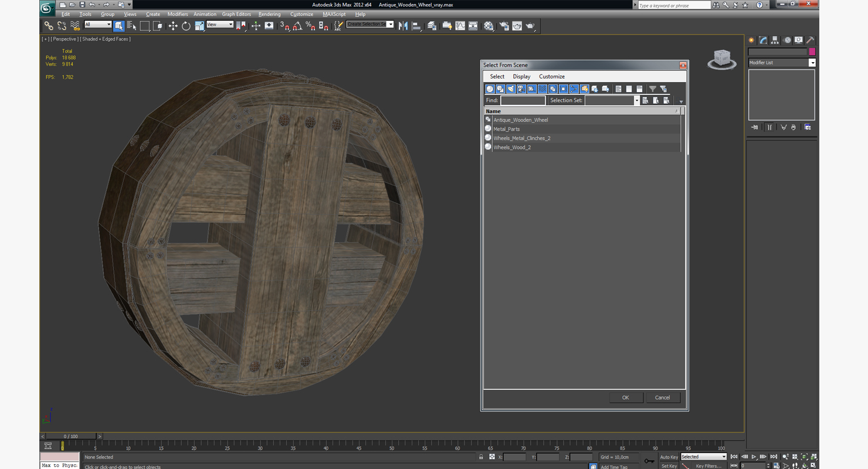Click the pink object color swatch

click(812, 52)
